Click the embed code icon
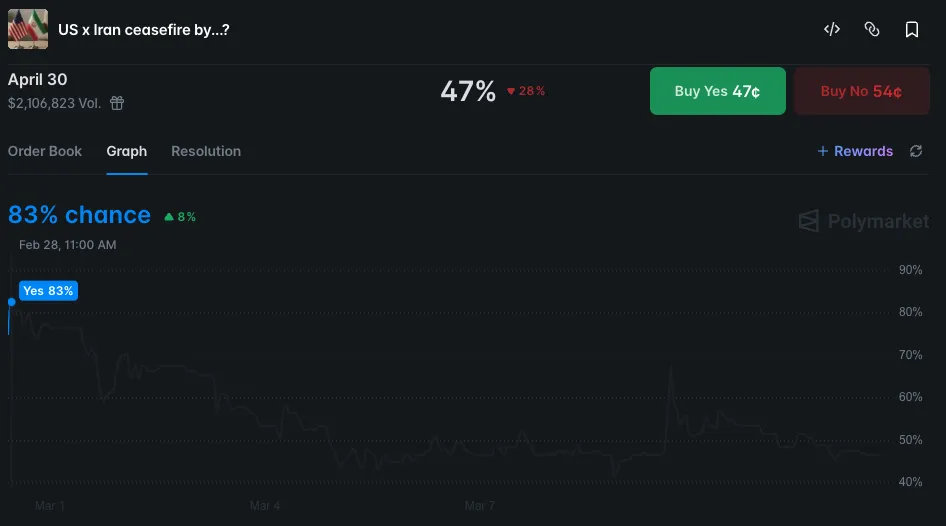946x526 pixels. pyautogui.click(x=831, y=30)
